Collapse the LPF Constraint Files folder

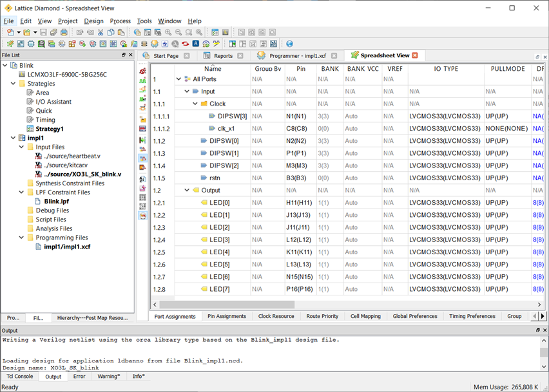pos(21,192)
